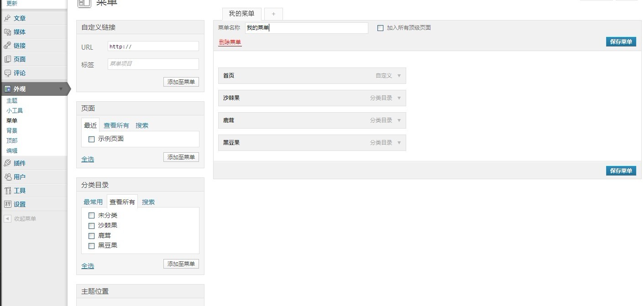Tick the 沙棘果 category checkbox
Image resolution: width=644 pixels, height=306 pixels.
tap(91, 226)
